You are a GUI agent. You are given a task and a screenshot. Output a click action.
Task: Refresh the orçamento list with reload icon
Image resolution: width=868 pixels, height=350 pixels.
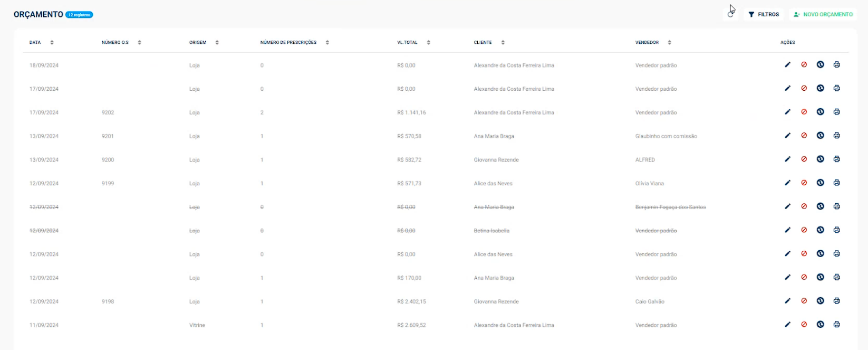pos(730,14)
